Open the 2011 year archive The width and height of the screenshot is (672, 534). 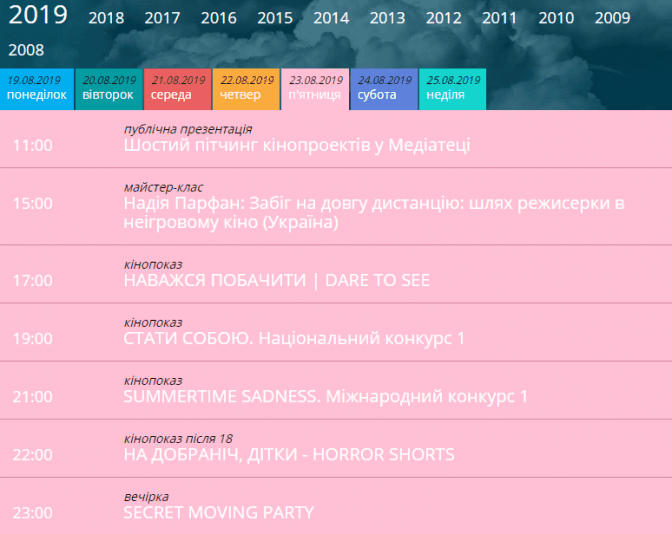click(500, 18)
